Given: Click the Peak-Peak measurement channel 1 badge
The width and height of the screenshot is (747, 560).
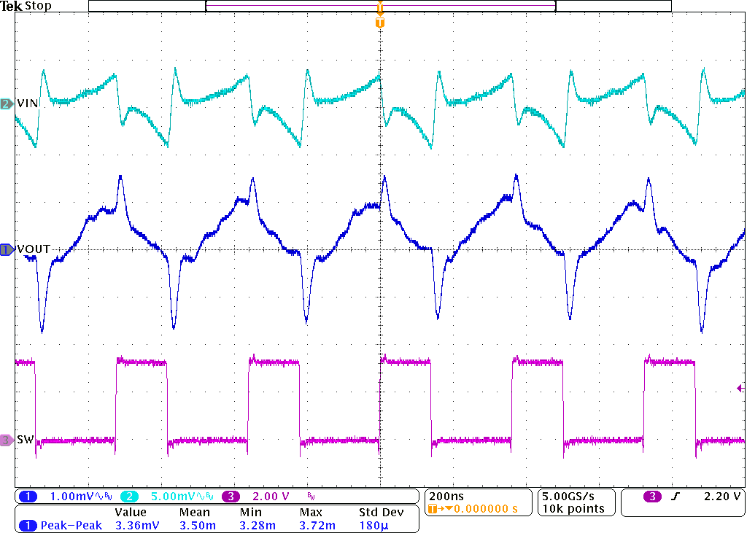Looking at the screenshot, I should click(x=28, y=525).
